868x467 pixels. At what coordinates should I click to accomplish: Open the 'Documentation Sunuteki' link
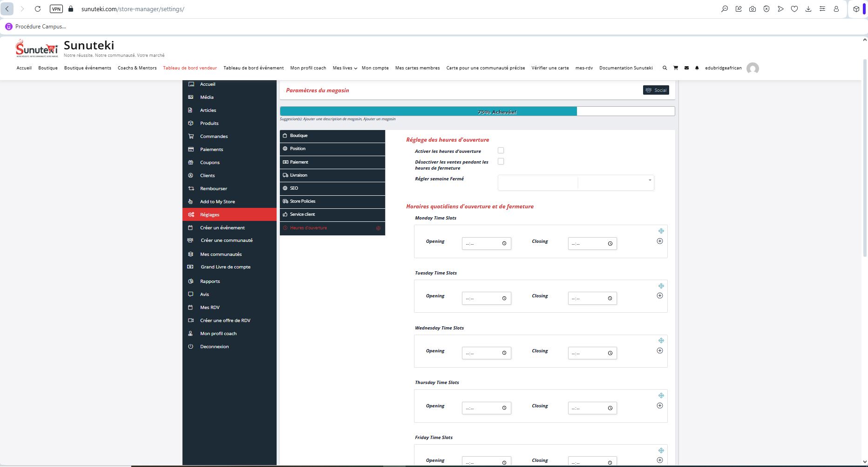pos(626,68)
